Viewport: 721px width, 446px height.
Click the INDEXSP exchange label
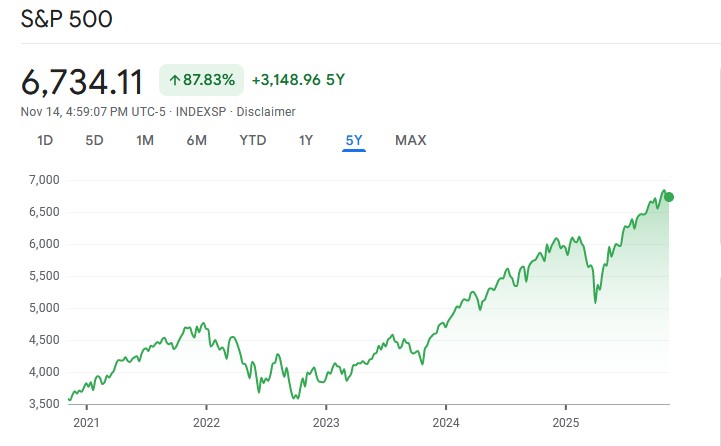pos(200,111)
